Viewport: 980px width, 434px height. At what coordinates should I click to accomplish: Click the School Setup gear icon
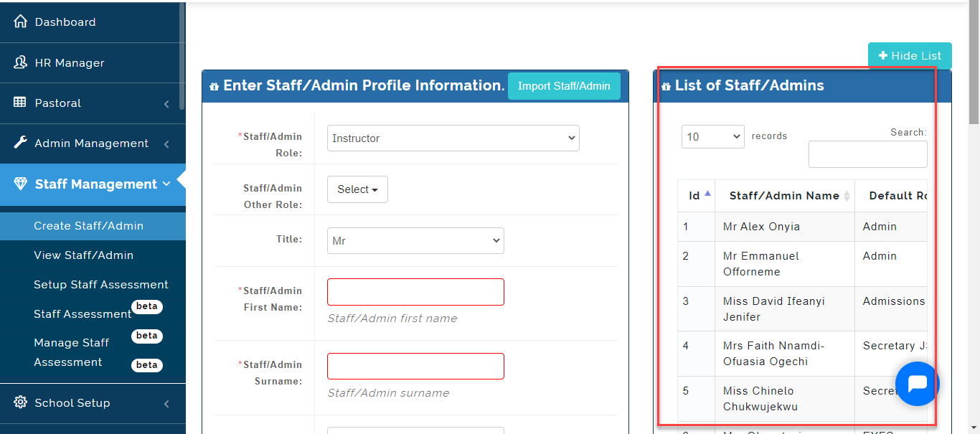pos(20,402)
